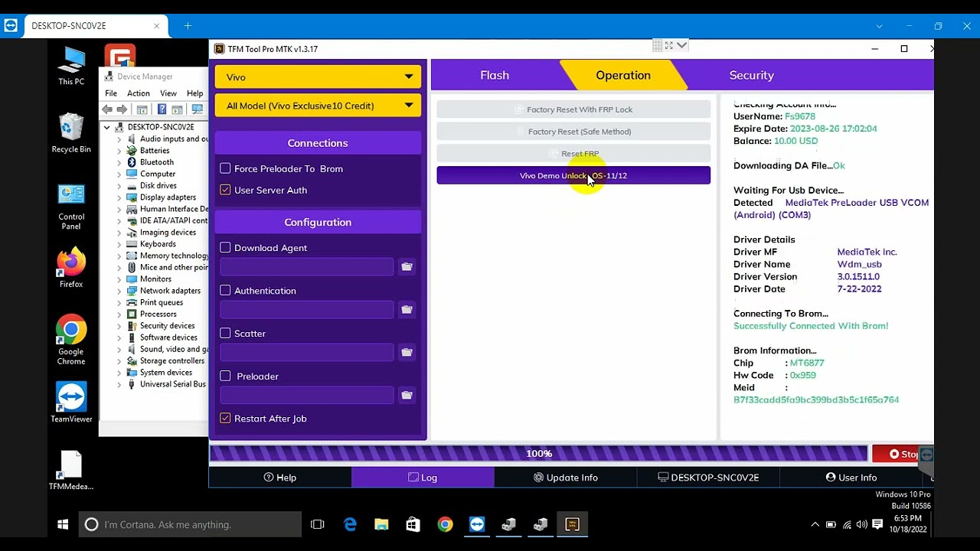
Task: Click the Reset FRP button
Action: [573, 154]
